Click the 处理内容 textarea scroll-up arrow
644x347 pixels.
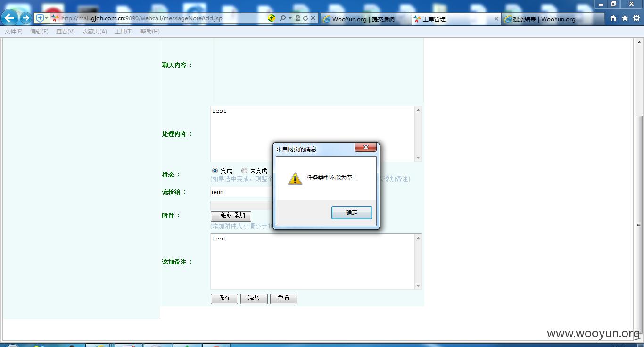click(x=418, y=110)
